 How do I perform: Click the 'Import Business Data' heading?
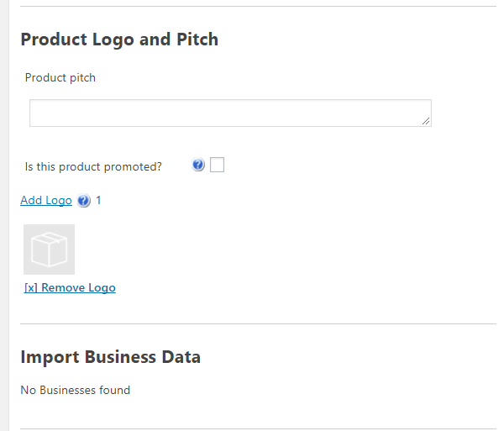tap(110, 356)
